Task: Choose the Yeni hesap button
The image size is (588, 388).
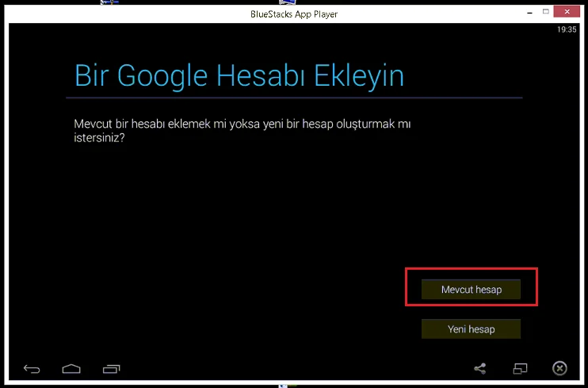Action: (471, 329)
